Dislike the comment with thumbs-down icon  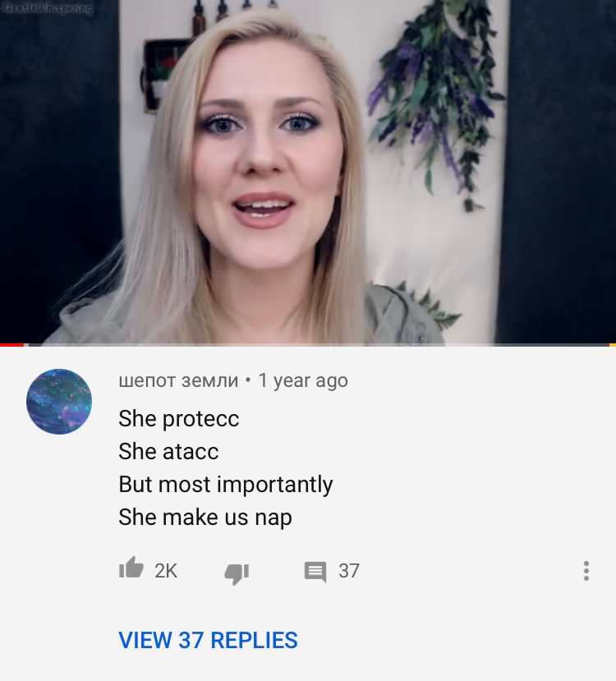pyautogui.click(x=237, y=574)
